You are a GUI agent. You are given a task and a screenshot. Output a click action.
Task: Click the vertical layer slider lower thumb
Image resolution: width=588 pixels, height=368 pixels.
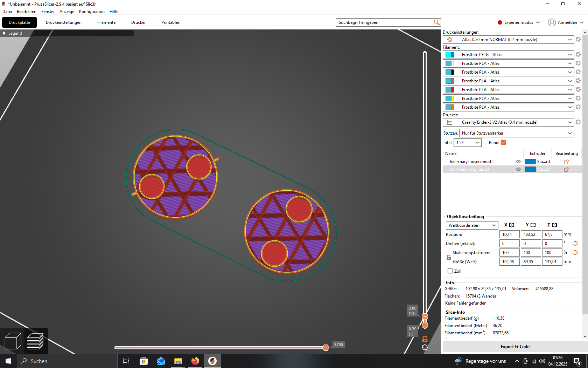(x=425, y=326)
